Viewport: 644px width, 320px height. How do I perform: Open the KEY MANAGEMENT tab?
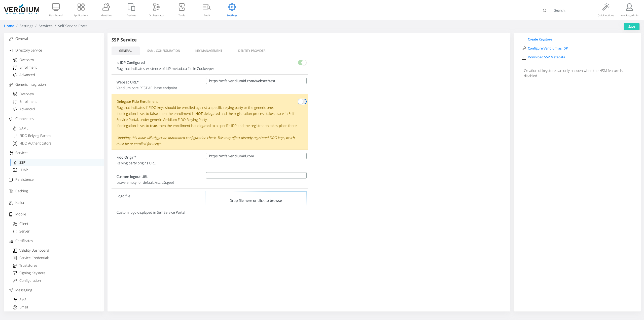tap(208, 51)
